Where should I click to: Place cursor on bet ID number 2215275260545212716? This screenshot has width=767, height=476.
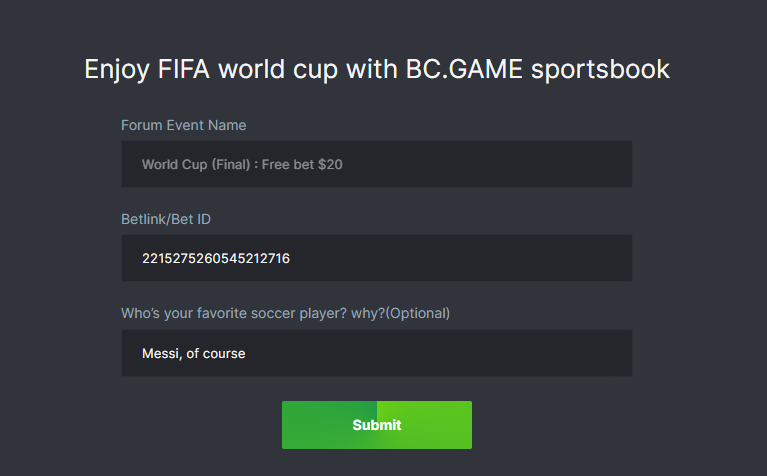(216, 258)
